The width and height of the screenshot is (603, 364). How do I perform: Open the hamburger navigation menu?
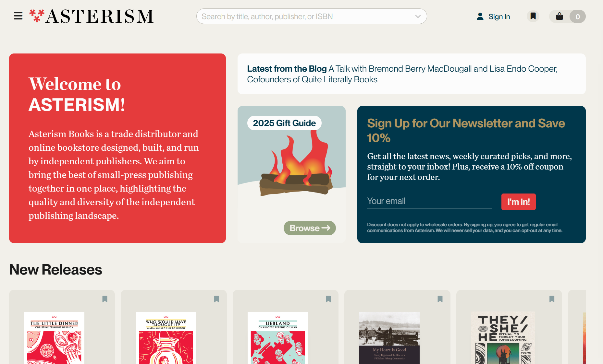(x=18, y=16)
